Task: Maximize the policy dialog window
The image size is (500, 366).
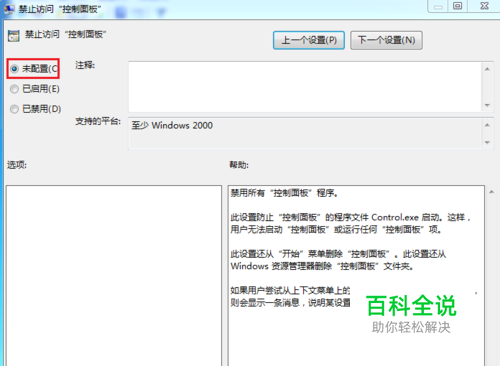Action: 458,6
